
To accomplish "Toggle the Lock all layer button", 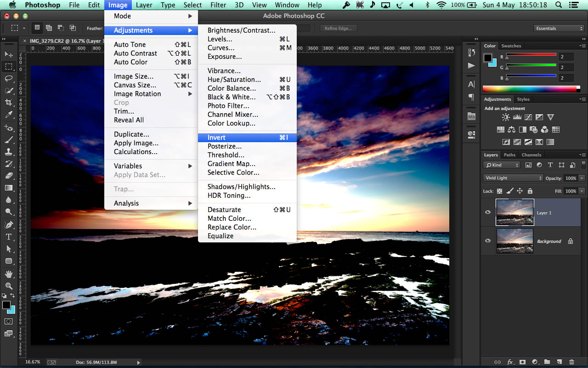I will tap(530, 191).
